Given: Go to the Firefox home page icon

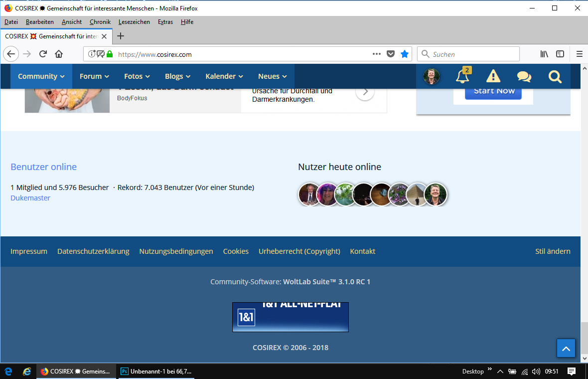Looking at the screenshot, I should pyautogui.click(x=59, y=54).
